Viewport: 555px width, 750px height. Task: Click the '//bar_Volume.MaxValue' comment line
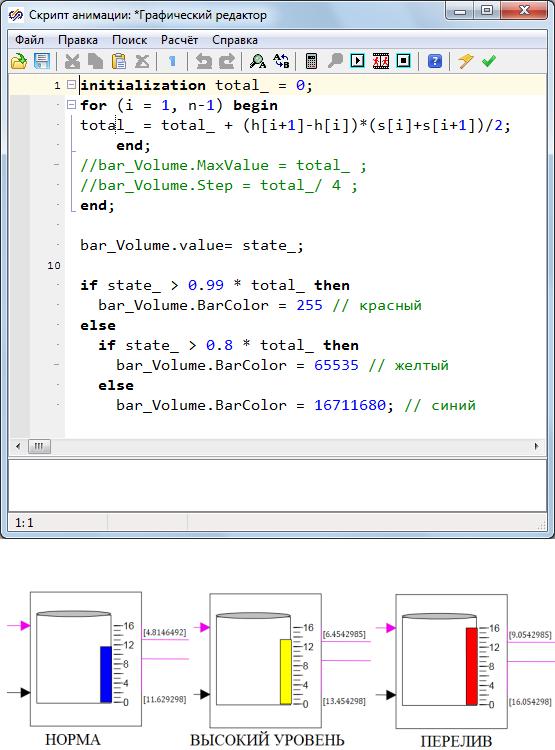223,166
